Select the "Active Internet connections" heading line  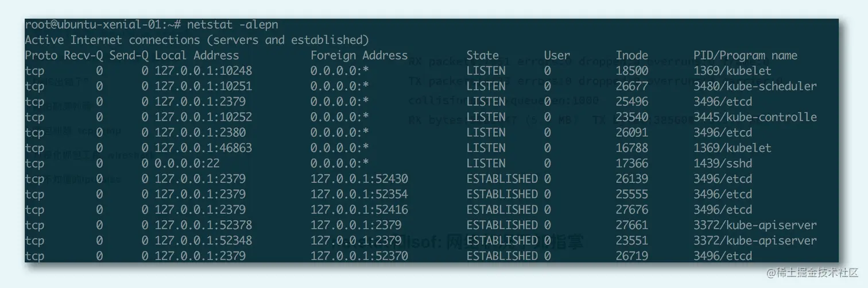pos(197,40)
